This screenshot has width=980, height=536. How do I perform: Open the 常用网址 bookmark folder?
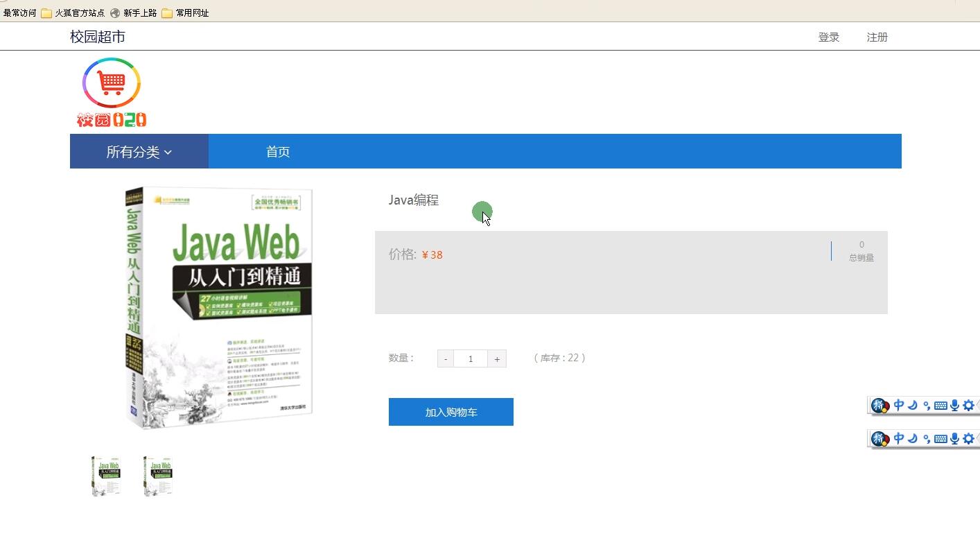coord(185,12)
